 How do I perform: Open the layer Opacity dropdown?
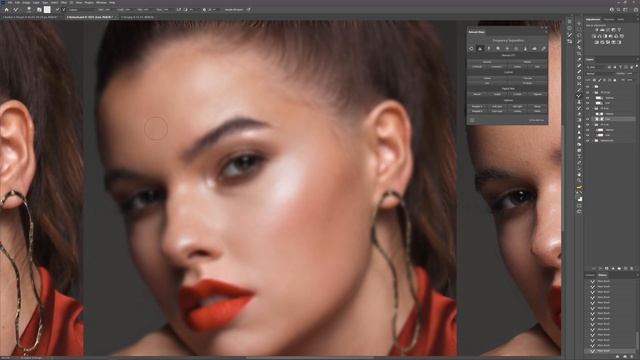click(x=632, y=74)
